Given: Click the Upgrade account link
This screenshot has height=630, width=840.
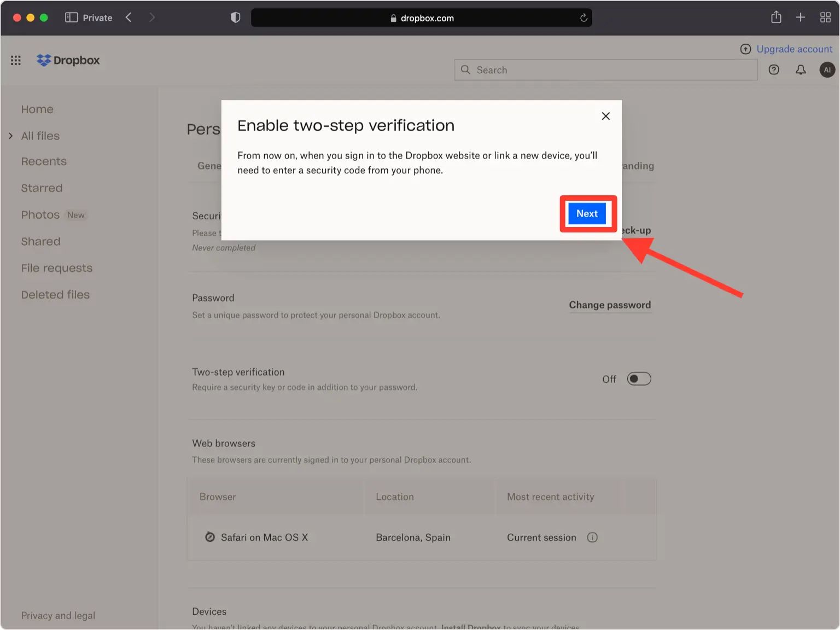Looking at the screenshot, I should pyautogui.click(x=794, y=49).
